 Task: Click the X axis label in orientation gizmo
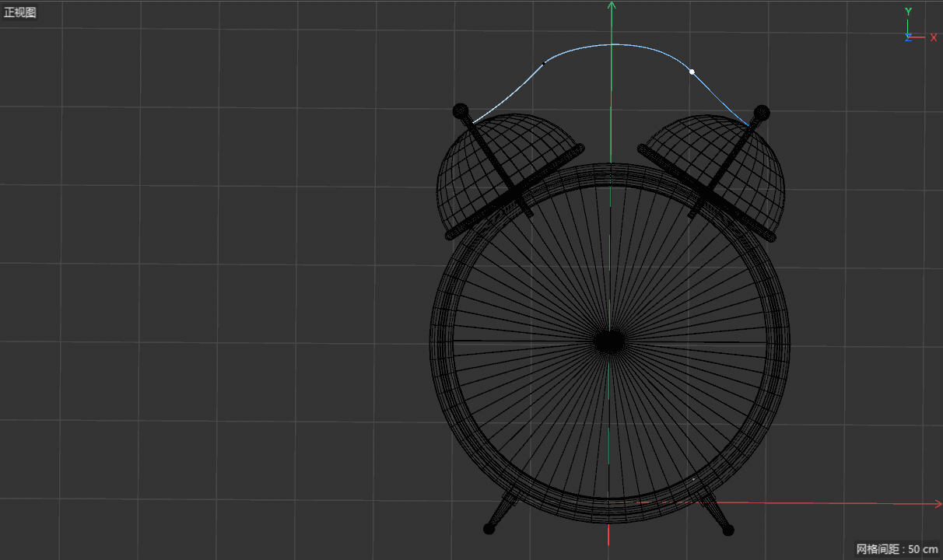pos(934,37)
